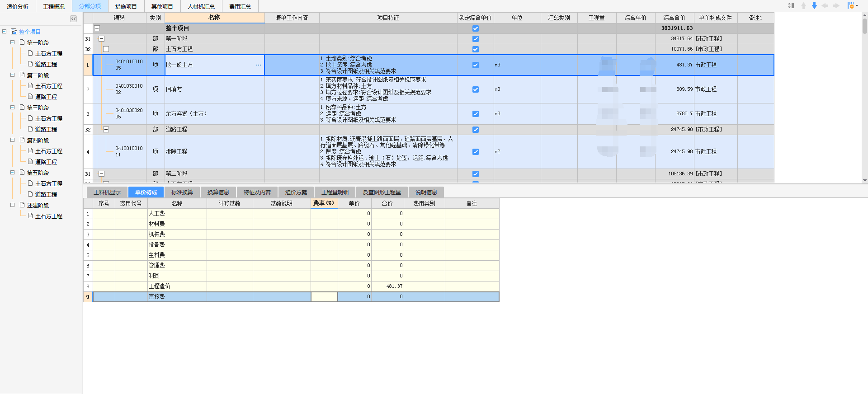Toggle lock price checkbox for 第一阶段 row
This screenshot has height=394, width=868.
(x=476, y=39)
